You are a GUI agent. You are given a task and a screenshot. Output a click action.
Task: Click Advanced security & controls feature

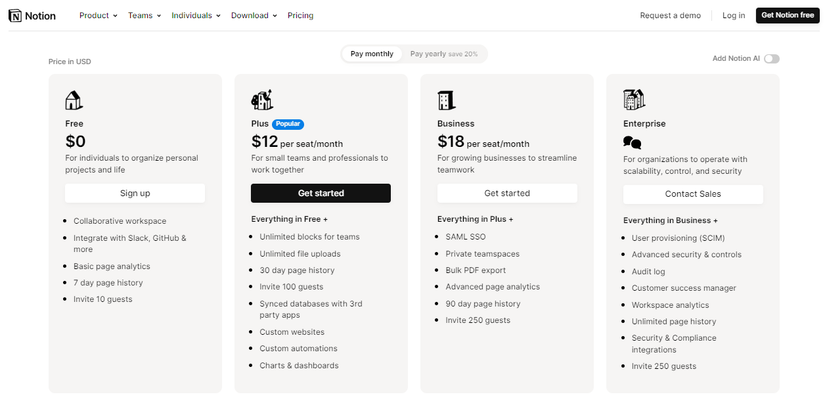(687, 254)
